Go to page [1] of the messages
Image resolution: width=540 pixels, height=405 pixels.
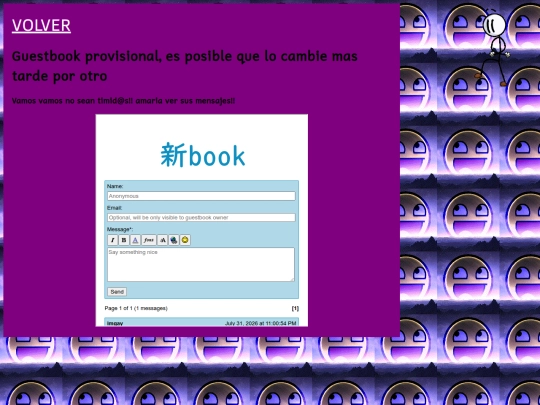(x=295, y=308)
